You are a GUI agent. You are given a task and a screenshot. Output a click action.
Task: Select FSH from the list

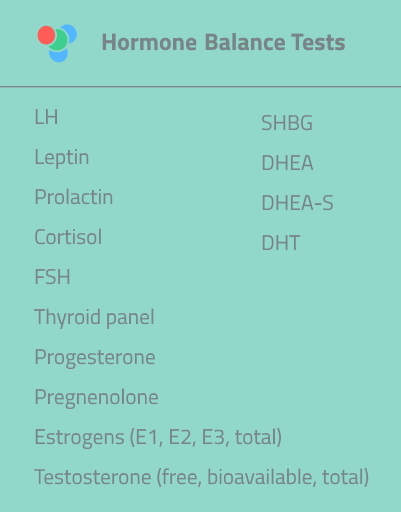[52, 277]
